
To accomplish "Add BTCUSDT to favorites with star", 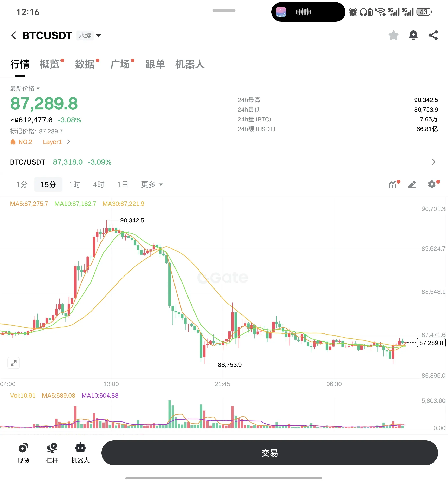I will [394, 35].
